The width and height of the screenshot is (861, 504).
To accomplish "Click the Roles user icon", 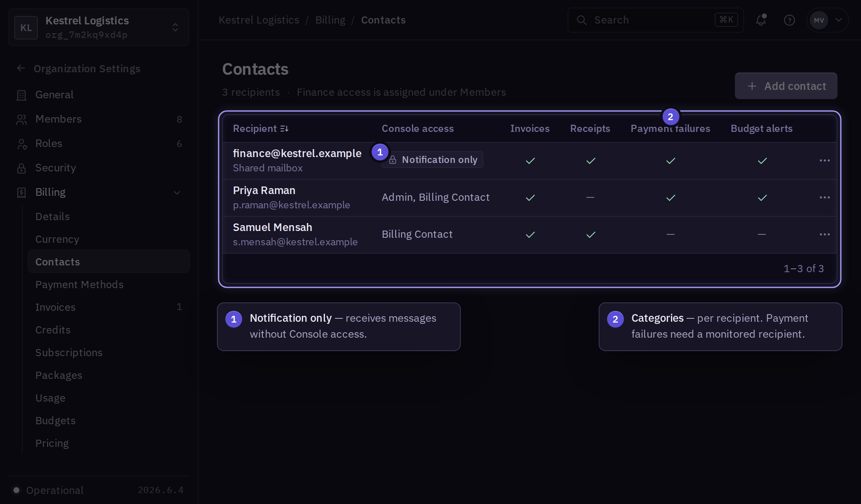I will pyautogui.click(x=21, y=144).
